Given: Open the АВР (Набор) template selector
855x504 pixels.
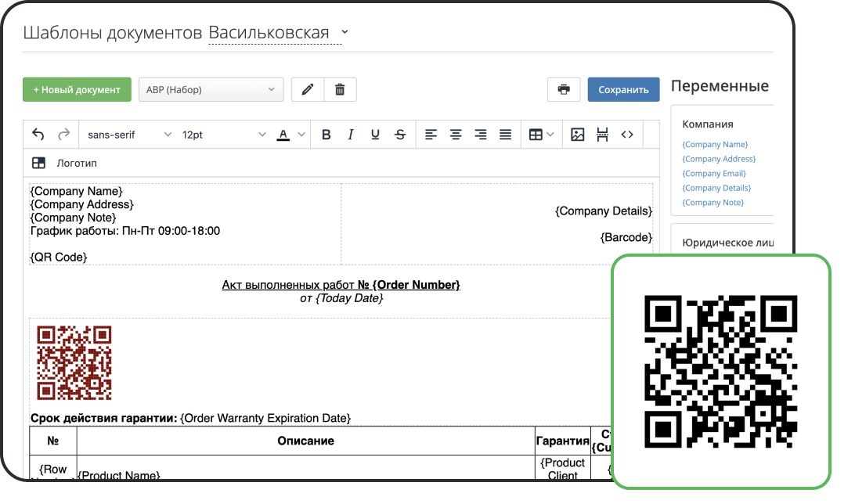Looking at the screenshot, I should coord(211,89).
